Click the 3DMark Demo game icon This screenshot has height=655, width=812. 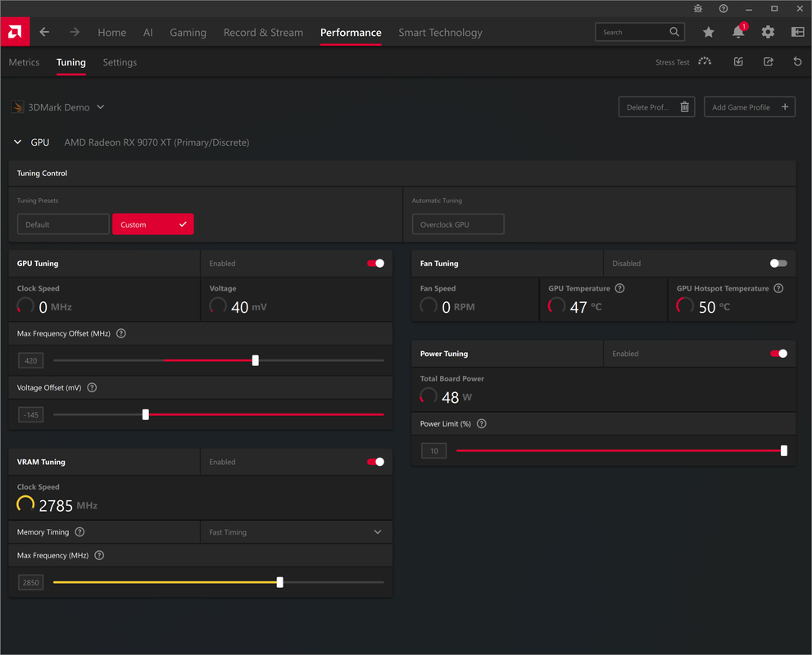[17, 107]
